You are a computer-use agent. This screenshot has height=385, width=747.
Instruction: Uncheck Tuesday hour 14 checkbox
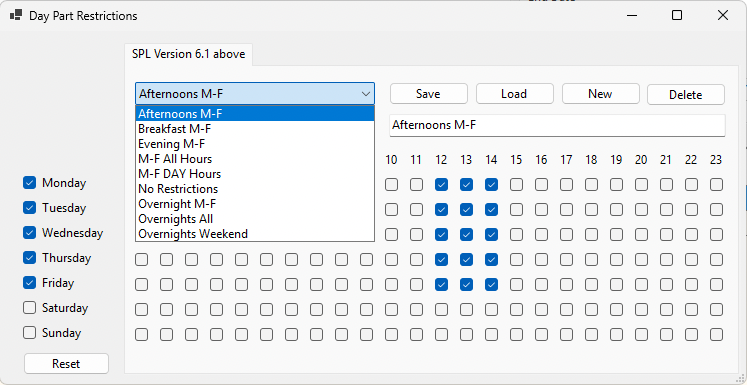(491, 209)
